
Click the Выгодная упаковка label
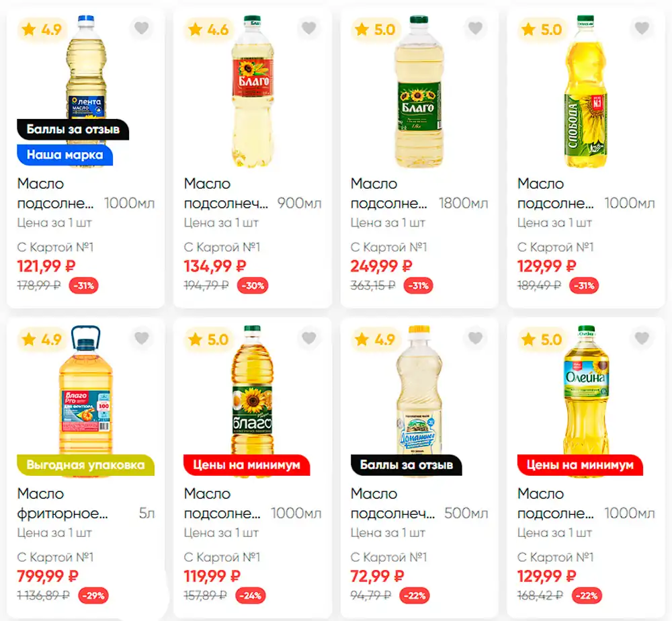coord(85,464)
